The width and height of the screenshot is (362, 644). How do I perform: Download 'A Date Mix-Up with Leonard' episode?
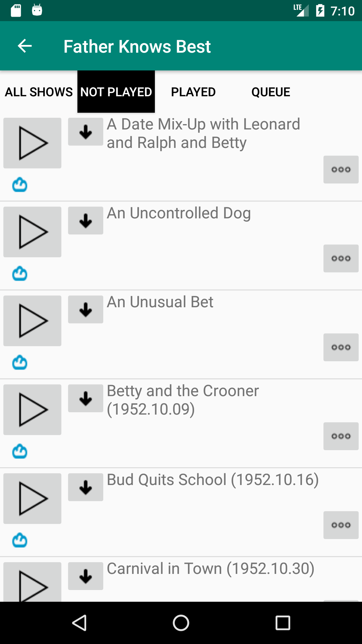point(85,131)
